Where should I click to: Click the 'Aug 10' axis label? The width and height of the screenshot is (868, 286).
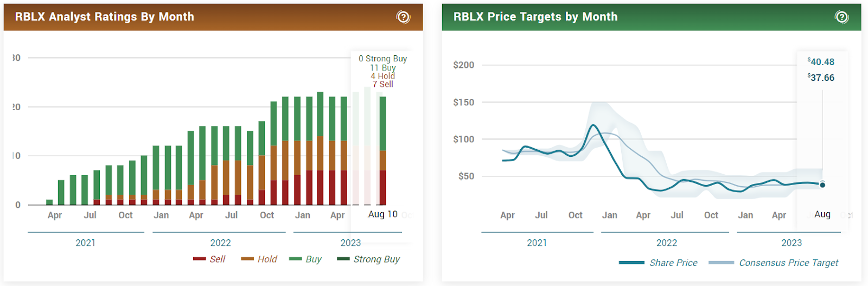[383, 214]
